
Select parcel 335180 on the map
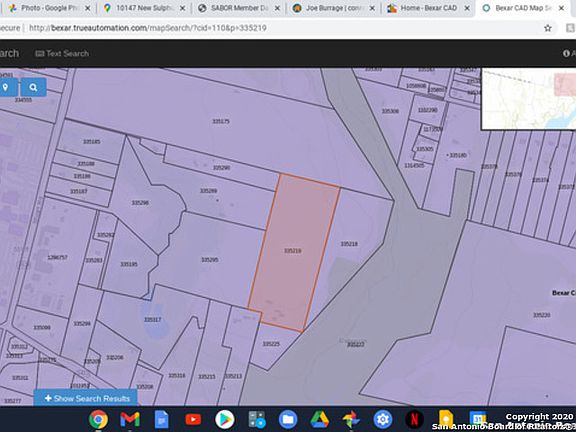coord(458,155)
